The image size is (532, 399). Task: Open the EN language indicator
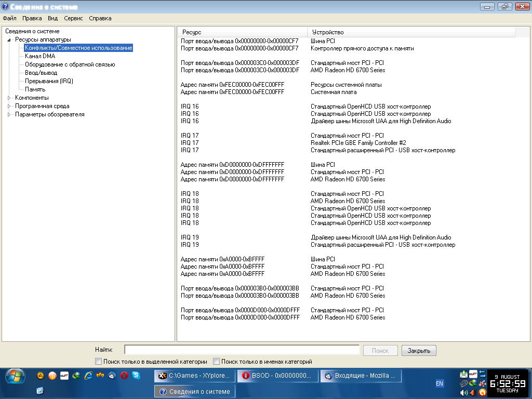coord(440,383)
